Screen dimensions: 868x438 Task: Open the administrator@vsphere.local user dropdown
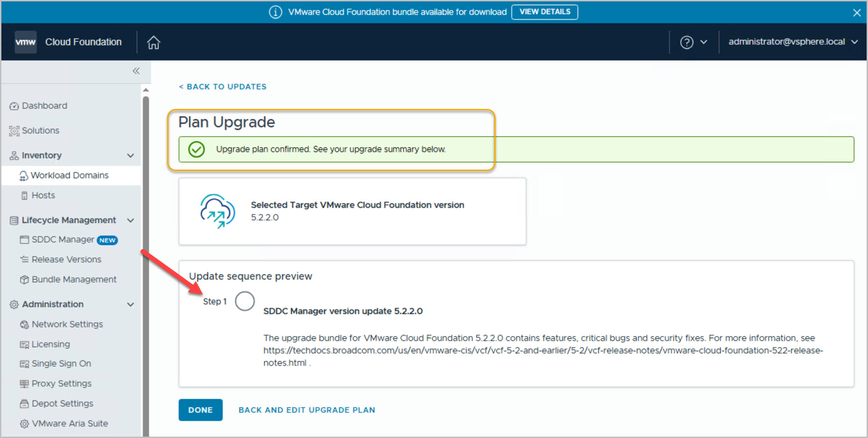coord(793,42)
